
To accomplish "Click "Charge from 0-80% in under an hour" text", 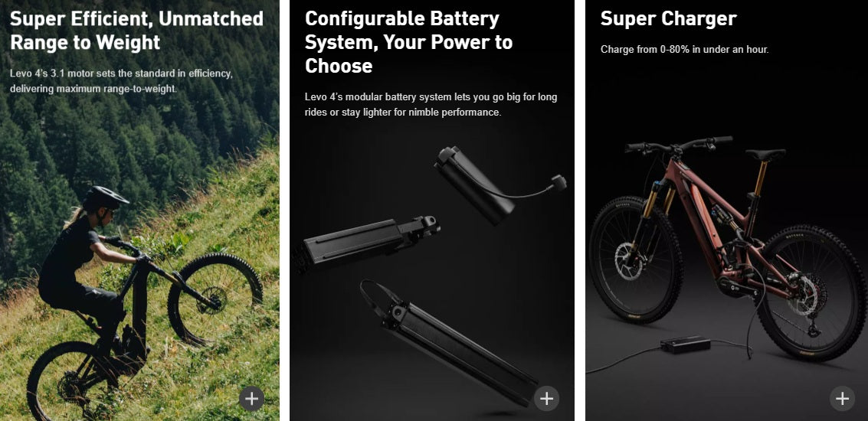I will click(x=685, y=50).
